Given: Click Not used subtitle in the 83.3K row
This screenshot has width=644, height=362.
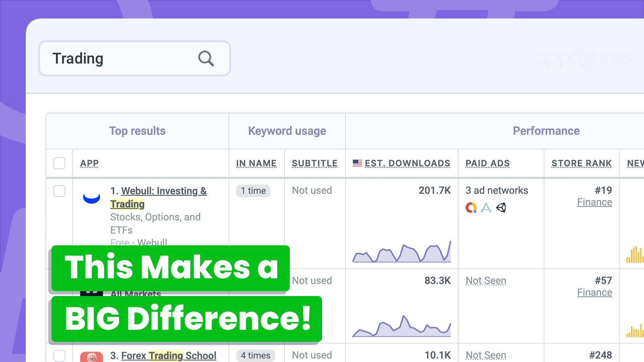Looking at the screenshot, I should pos(312,280).
